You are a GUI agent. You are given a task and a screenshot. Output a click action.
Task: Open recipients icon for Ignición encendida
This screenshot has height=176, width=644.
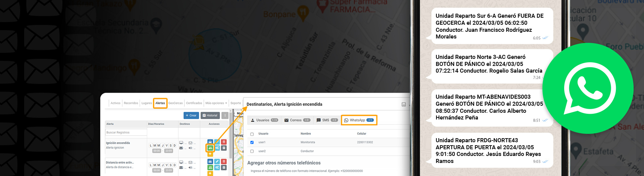click(210, 148)
